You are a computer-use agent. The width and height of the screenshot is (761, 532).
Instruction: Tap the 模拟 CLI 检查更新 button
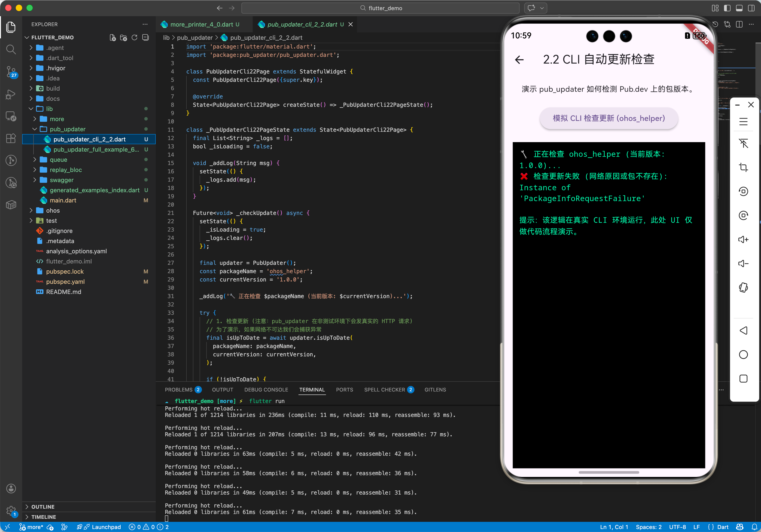coord(608,118)
